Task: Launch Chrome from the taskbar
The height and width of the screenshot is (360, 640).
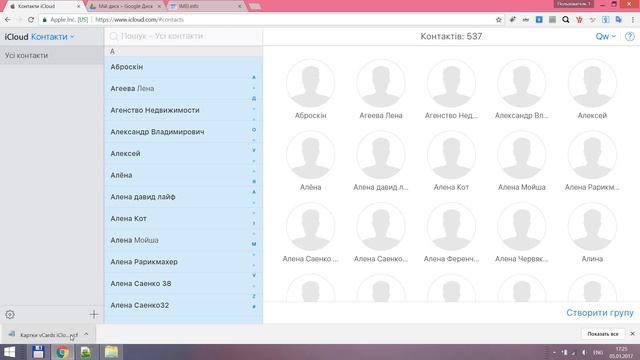Action: pos(62,352)
